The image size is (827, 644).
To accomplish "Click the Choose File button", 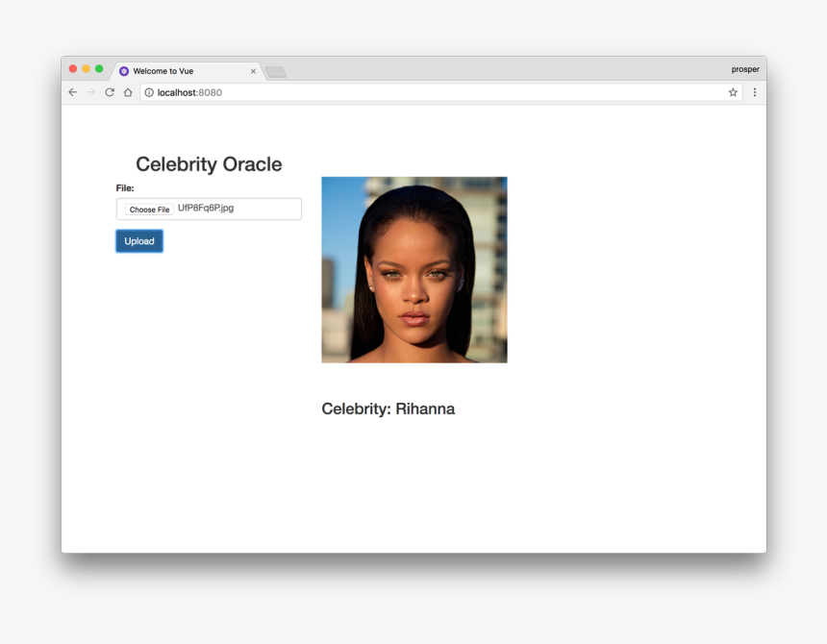I will (149, 209).
